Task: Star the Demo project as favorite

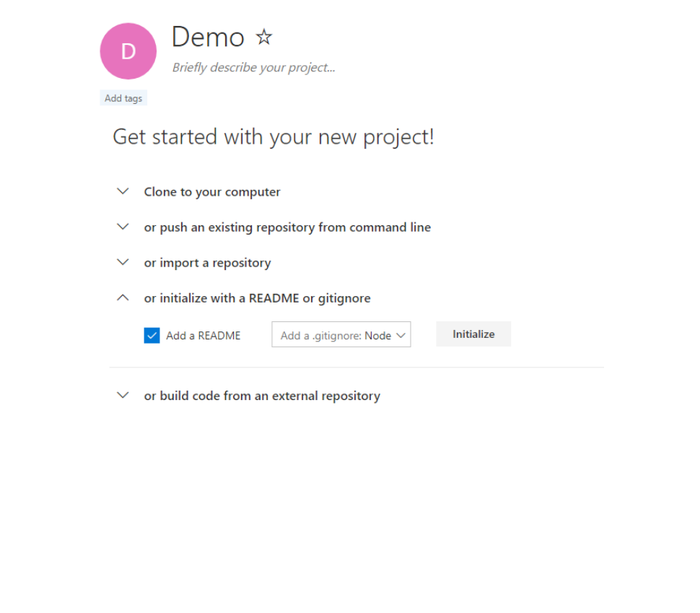Action: 265,37
